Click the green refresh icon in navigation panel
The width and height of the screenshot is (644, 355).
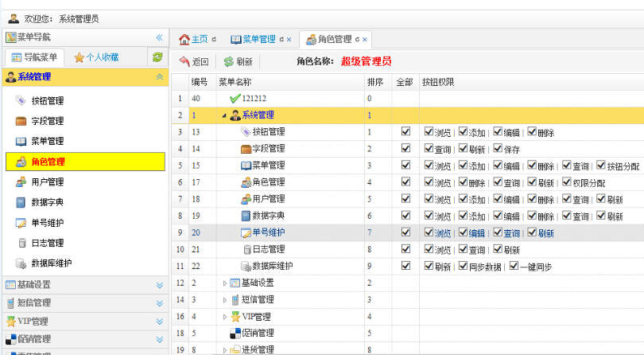click(x=157, y=57)
